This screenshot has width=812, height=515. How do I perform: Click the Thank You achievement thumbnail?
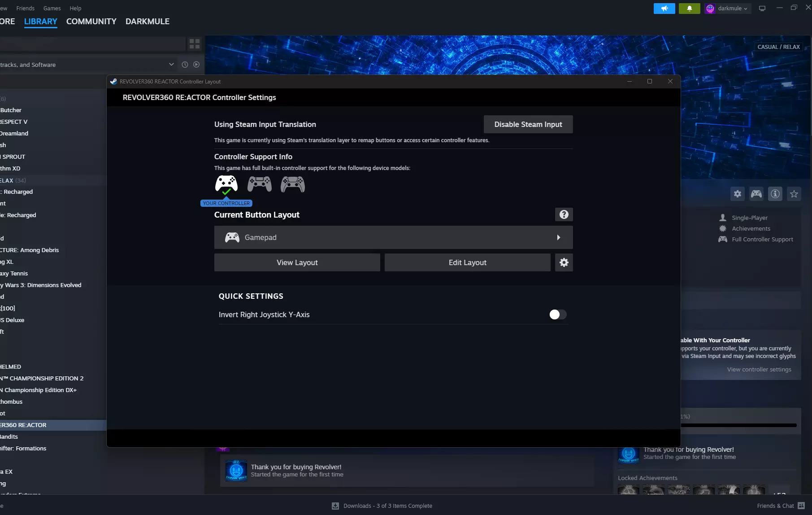(x=236, y=470)
